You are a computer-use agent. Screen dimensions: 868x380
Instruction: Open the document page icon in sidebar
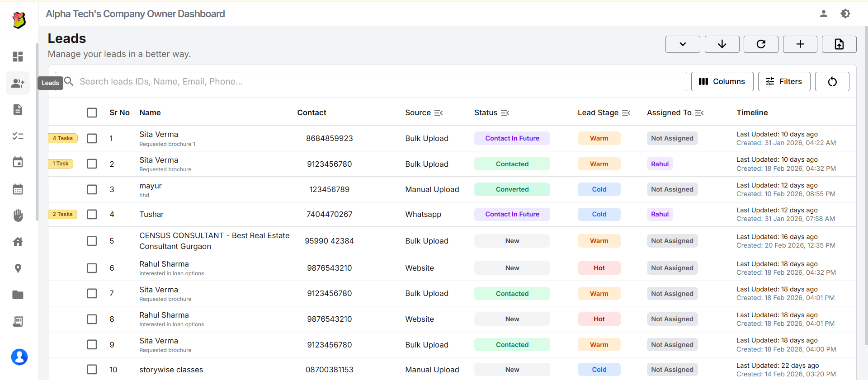click(18, 109)
